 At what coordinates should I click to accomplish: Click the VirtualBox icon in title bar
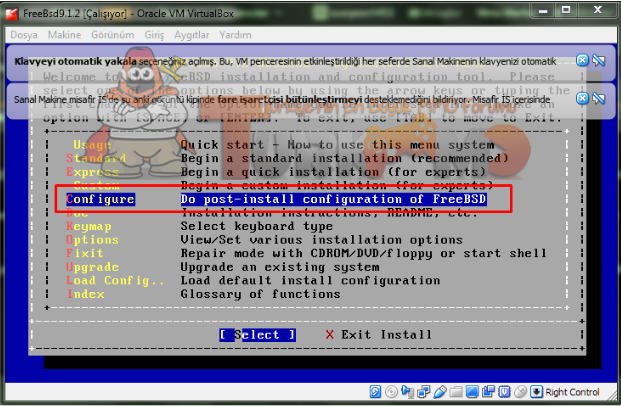(x=12, y=13)
